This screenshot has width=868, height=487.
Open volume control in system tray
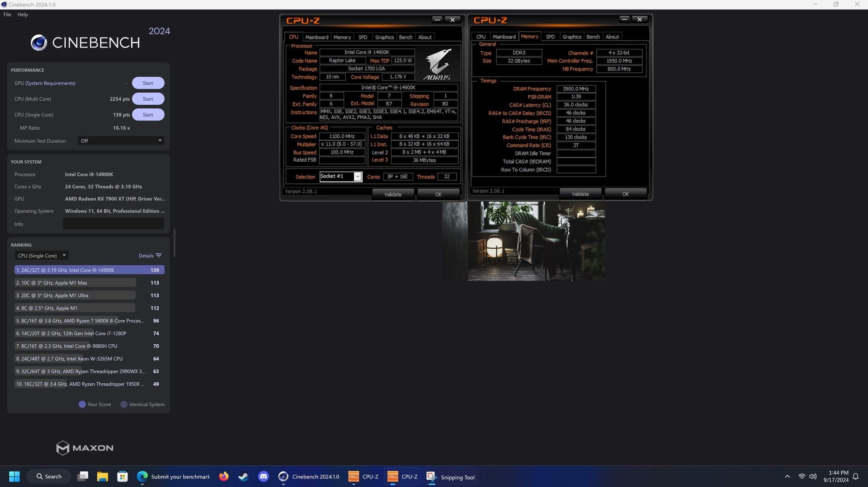tap(813, 477)
